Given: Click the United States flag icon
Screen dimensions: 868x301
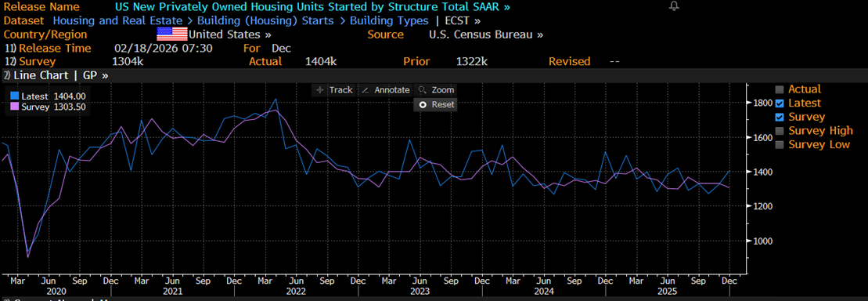Looking at the screenshot, I should (172, 34).
